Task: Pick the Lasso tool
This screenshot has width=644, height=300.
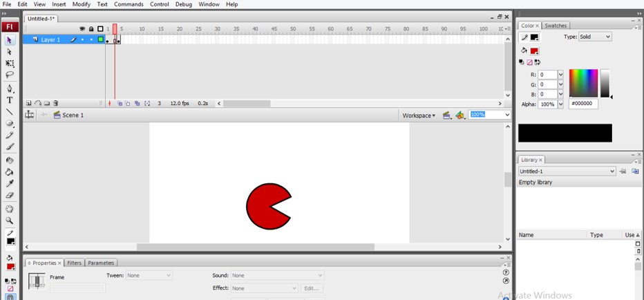Action: (10, 75)
